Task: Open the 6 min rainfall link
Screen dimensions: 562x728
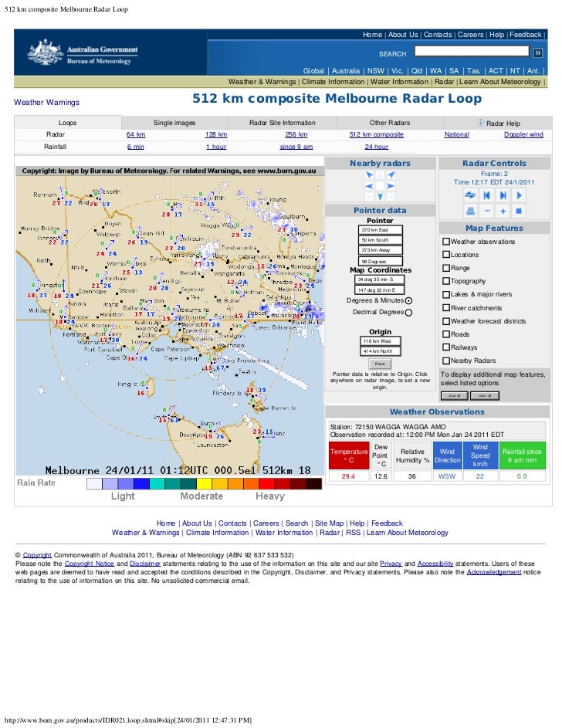Action: click(136, 146)
